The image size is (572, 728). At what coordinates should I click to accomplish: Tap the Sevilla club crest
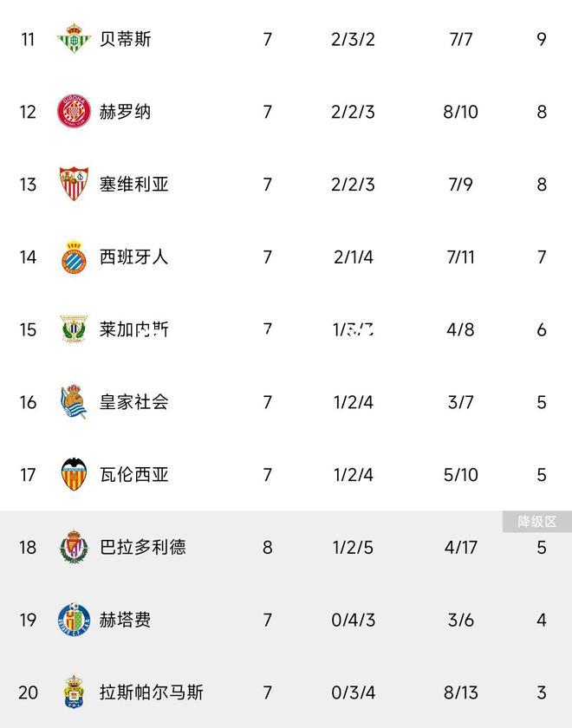74,184
